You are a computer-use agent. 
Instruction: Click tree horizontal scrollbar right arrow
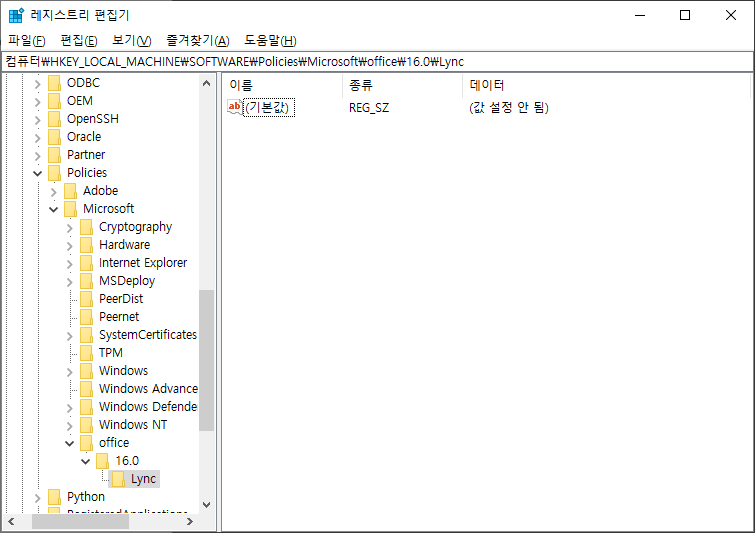190,521
